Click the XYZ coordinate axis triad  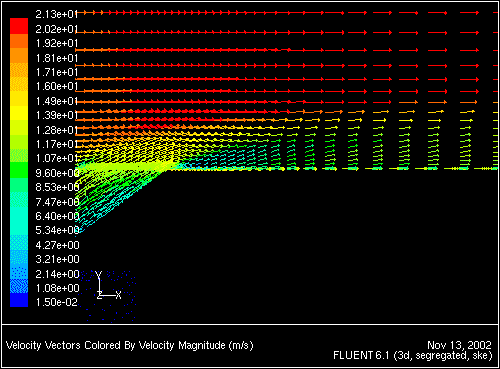coord(109,285)
